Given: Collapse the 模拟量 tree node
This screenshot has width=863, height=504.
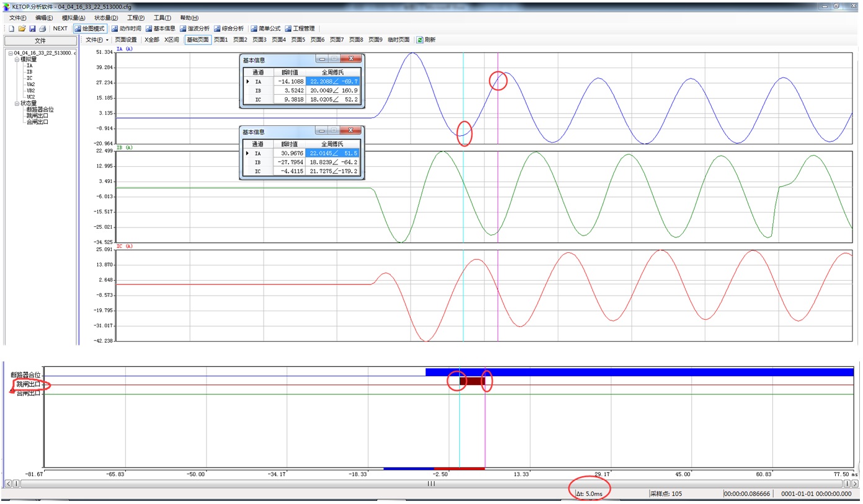Looking at the screenshot, I should 17,60.
